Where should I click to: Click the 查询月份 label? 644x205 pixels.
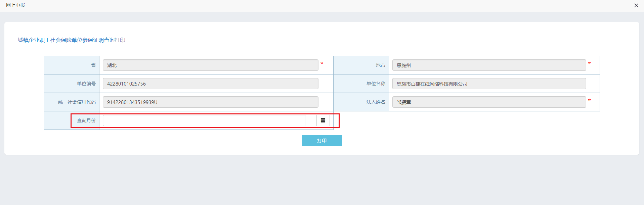click(86, 120)
